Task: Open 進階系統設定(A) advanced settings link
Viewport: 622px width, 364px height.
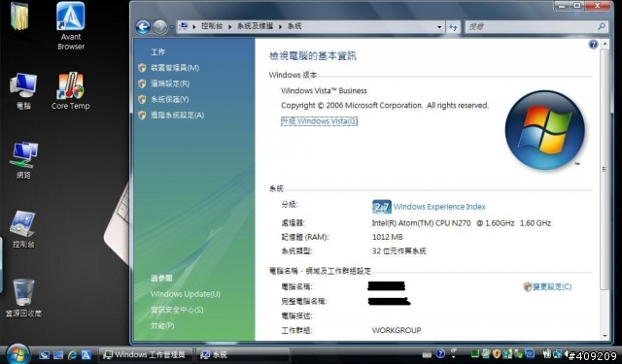Action: click(x=177, y=116)
